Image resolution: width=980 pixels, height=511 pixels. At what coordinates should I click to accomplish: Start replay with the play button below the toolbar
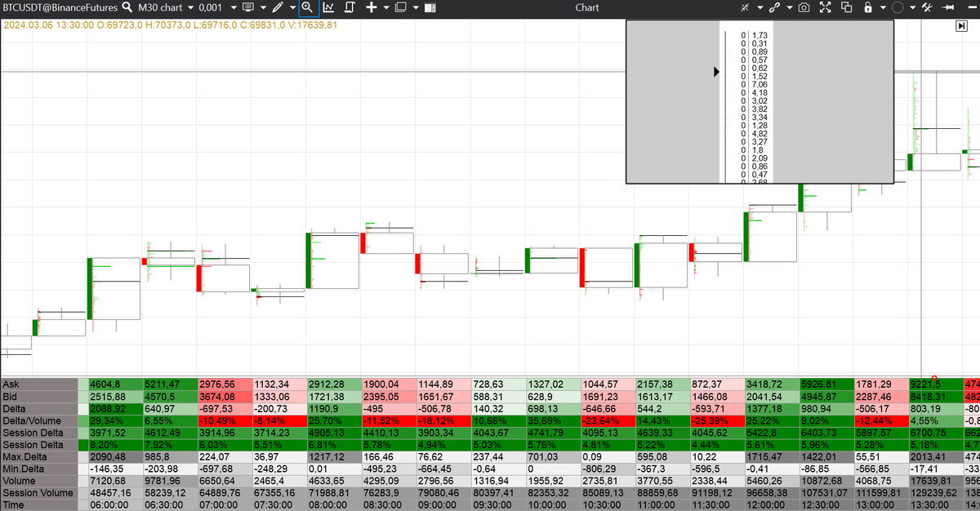(960, 25)
